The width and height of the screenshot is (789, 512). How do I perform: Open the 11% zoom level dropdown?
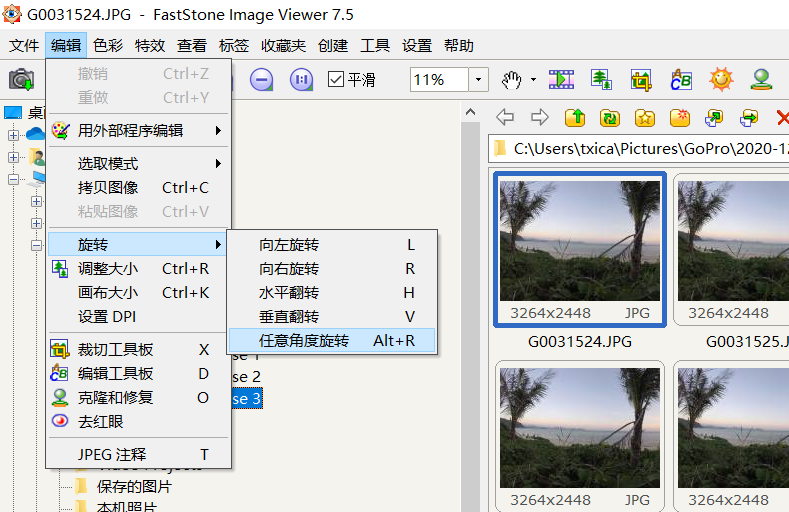478,79
